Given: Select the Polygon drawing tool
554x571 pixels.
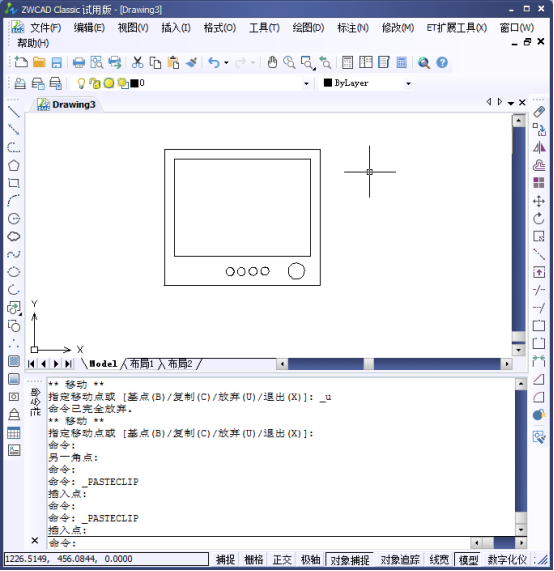Looking at the screenshot, I should [x=14, y=165].
